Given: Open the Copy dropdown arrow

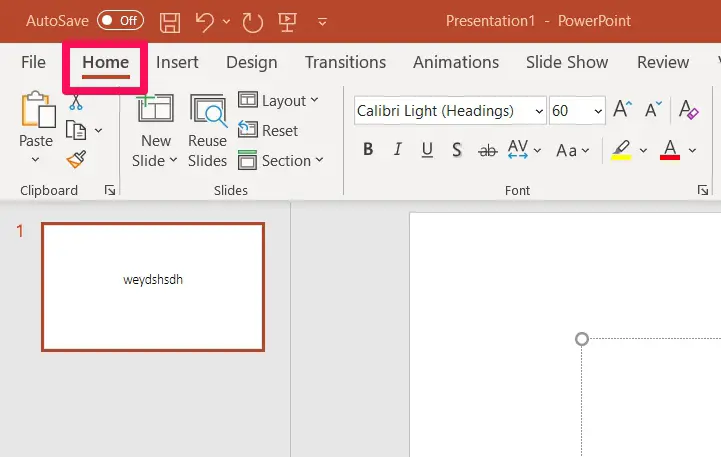Looking at the screenshot, I should (98, 131).
